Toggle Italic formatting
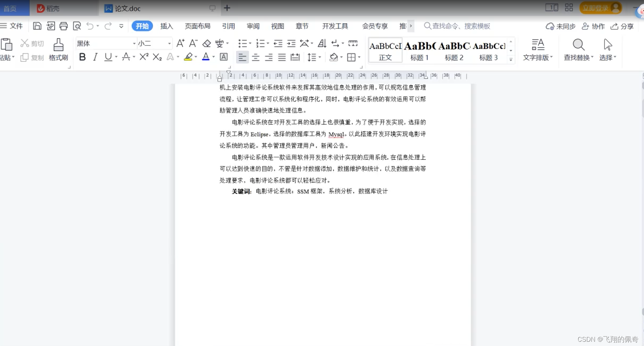Image resolution: width=644 pixels, height=346 pixels. click(95, 57)
